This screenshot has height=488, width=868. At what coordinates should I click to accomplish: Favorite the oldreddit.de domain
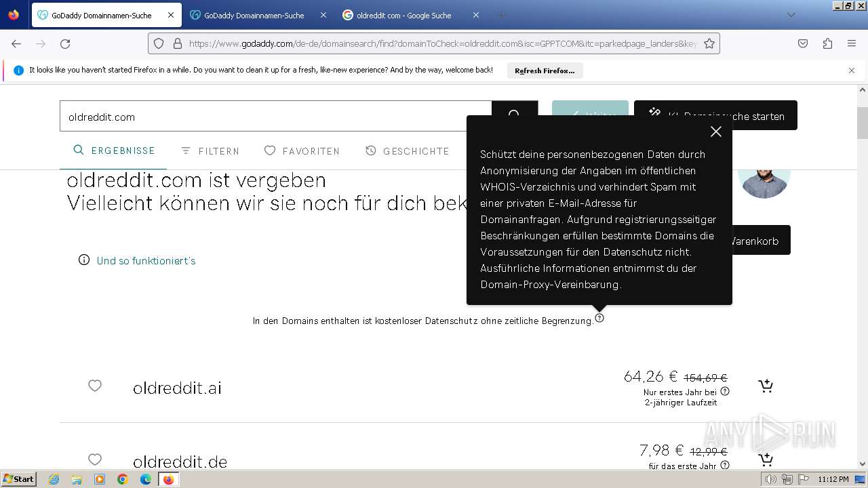(x=95, y=460)
